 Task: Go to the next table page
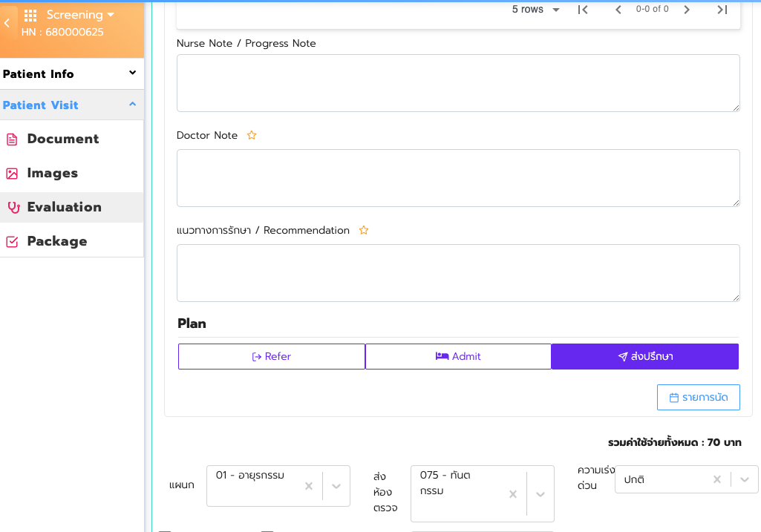coord(687,10)
